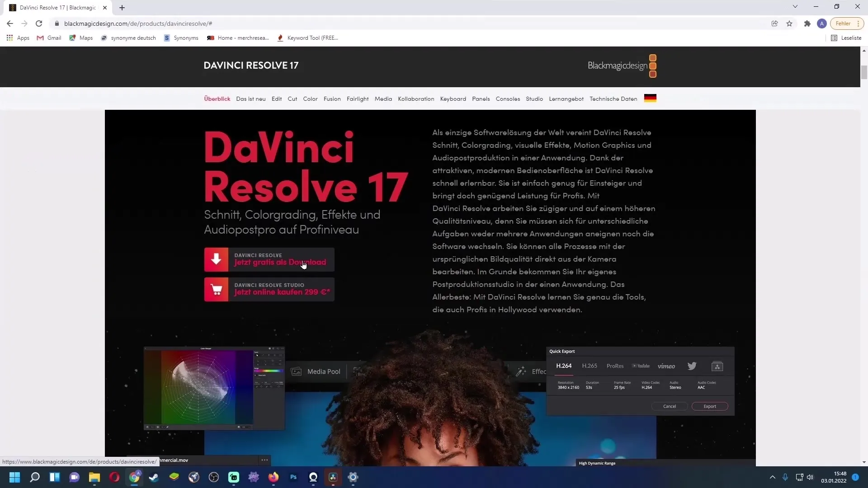
Task: Click the address bar URL field
Action: click(407, 23)
